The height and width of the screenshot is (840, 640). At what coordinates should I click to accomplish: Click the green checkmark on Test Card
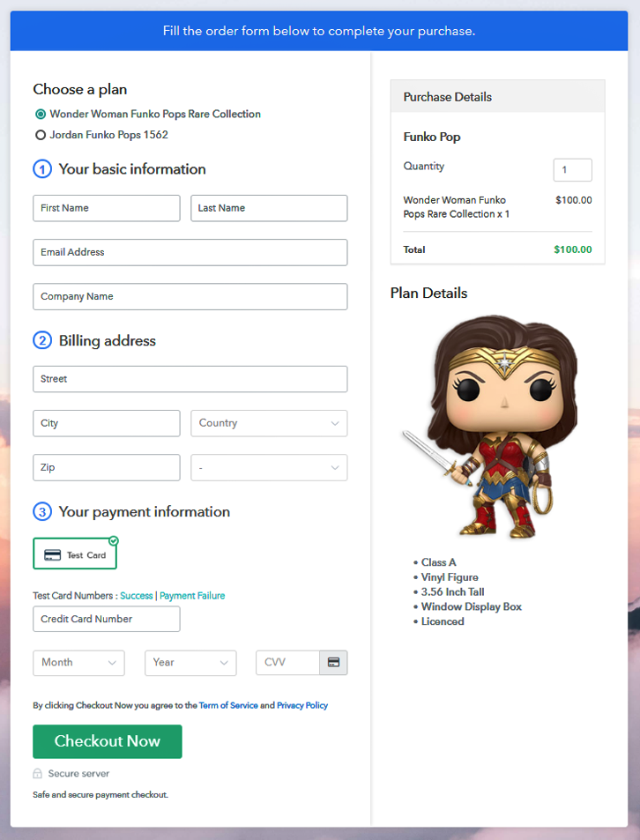(x=114, y=540)
